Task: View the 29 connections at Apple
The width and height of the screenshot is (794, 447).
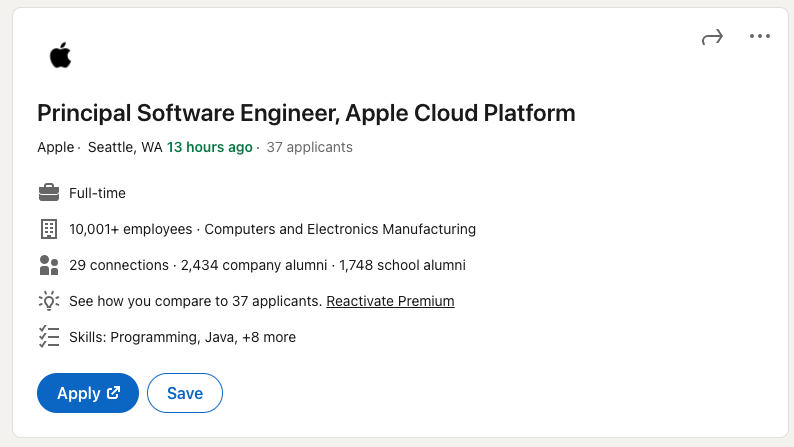Action: 119,265
